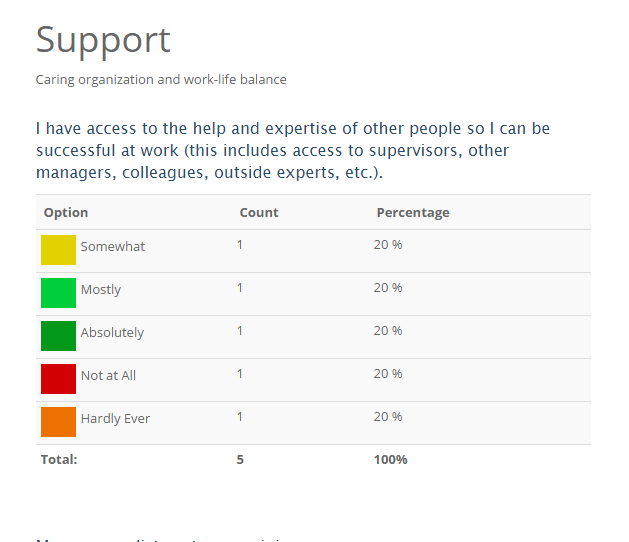The width and height of the screenshot is (629, 542).
Task: Click the total count value 5
Action: 240,460
